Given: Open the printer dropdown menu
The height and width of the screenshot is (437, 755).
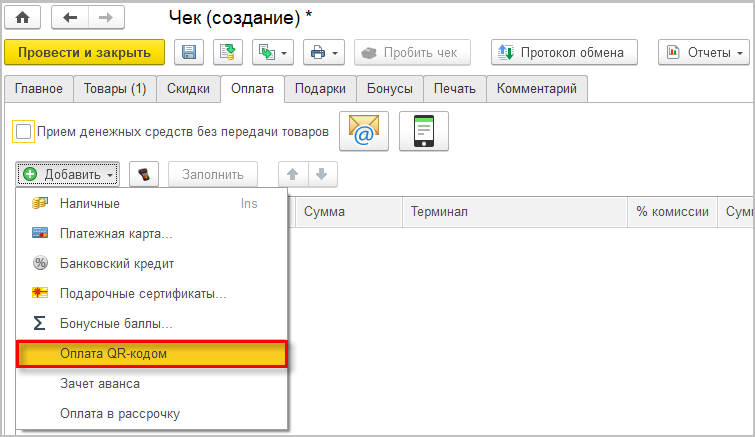Looking at the screenshot, I should (322, 53).
